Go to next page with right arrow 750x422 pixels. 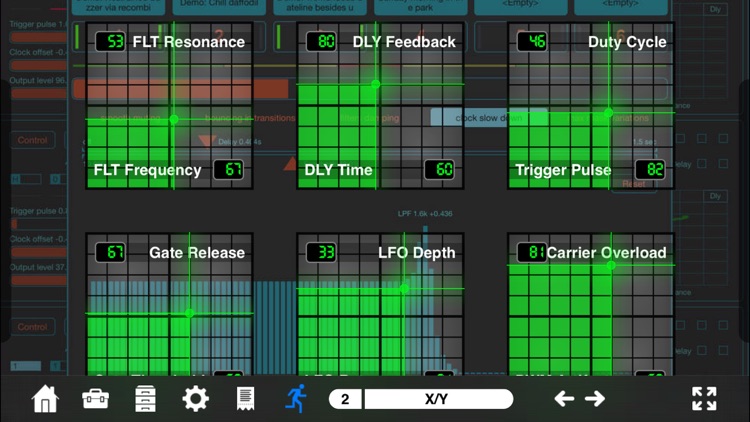pyautogui.click(x=595, y=399)
